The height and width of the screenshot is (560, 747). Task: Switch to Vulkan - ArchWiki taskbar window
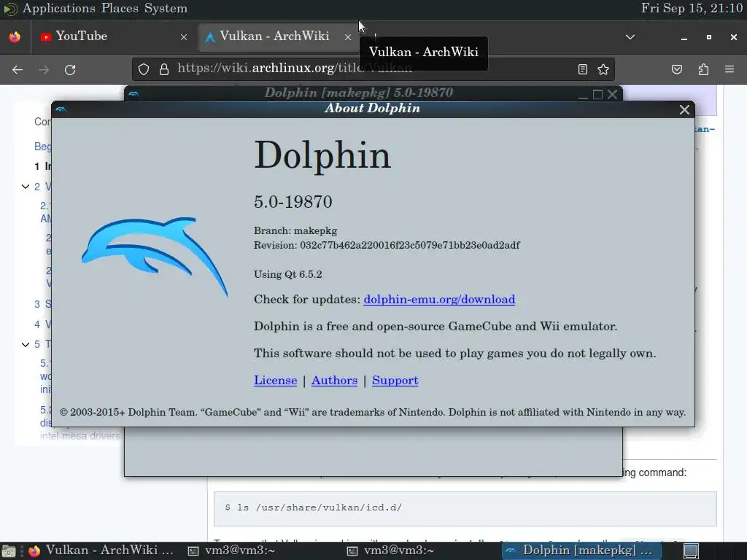(101, 551)
